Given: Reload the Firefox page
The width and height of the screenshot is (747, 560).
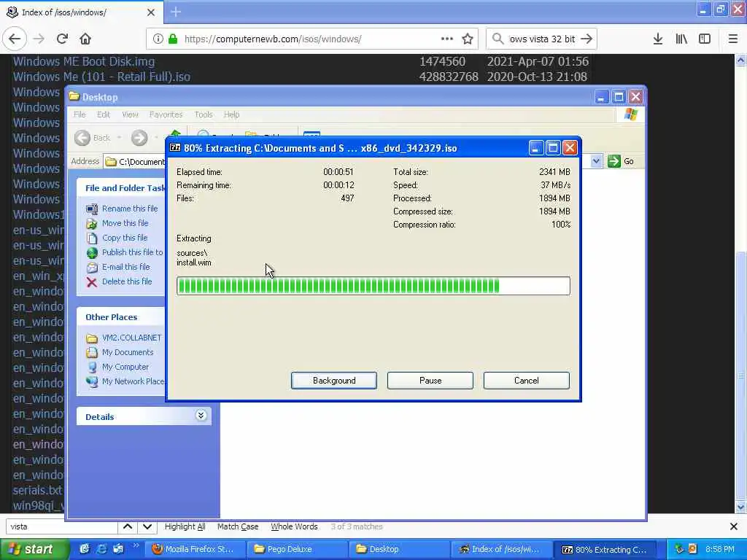Looking at the screenshot, I should [62, 39].
